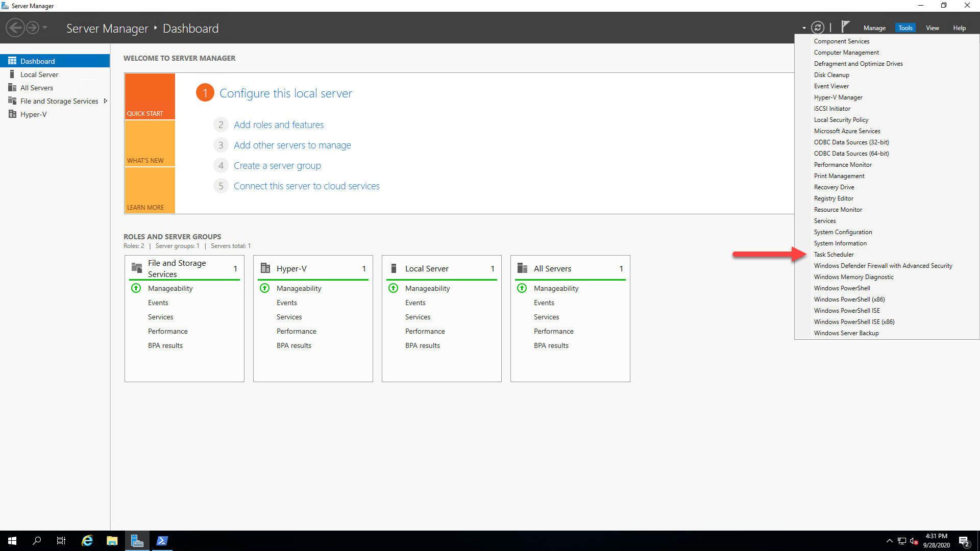Click Configure this local server link

tap(286, 93)
